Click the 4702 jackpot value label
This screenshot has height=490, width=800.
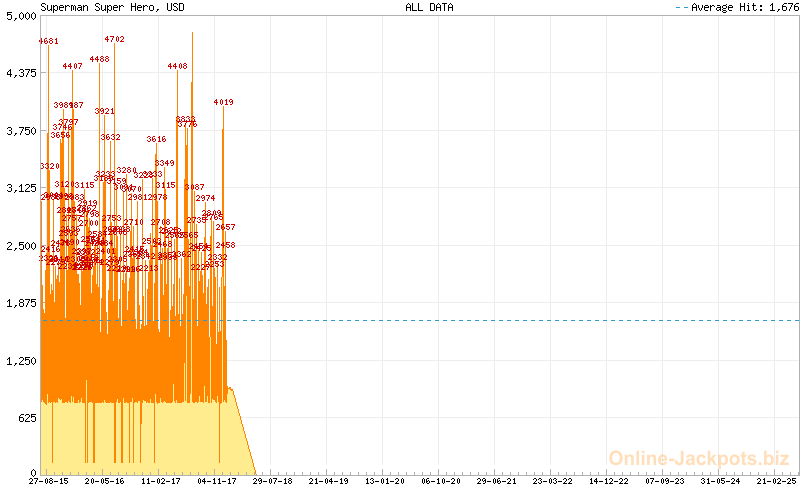pyautogui.click(x=114, y=39)
